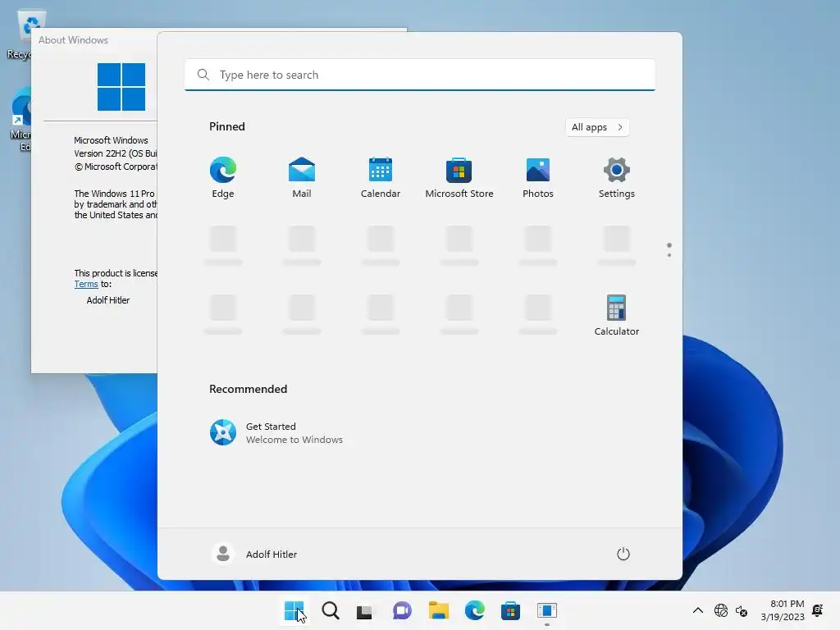Click the 'Welcome to Windows' subtitle text
The image size is (840, 630).
pyautogui.click(x=294, y=440)
